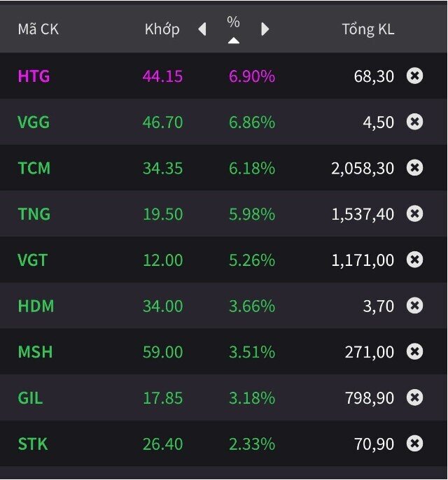
Task: Delete MSH using its X icon
Action: (414, 351)
